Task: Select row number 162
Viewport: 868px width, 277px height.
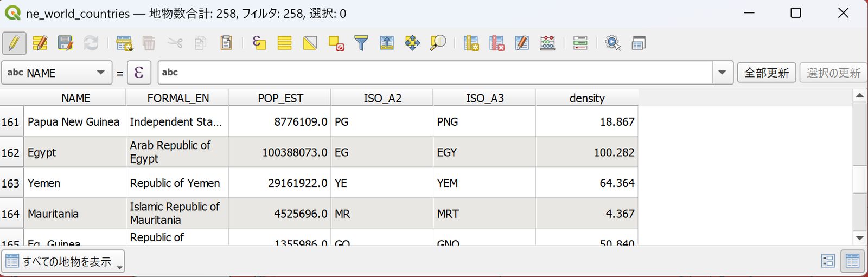Action: [11, 152]
